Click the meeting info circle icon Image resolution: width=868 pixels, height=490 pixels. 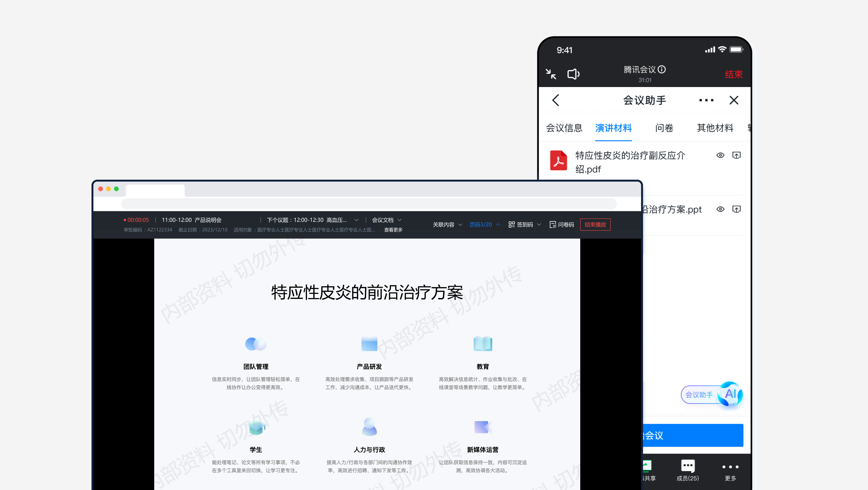click(662, 69)
